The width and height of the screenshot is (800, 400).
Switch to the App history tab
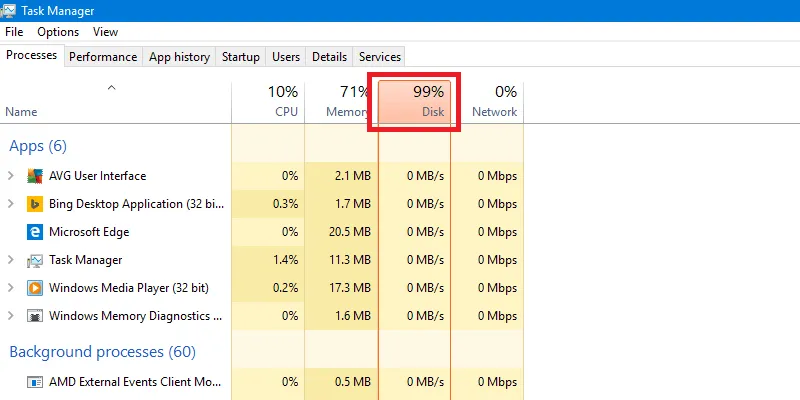[179, 57]
